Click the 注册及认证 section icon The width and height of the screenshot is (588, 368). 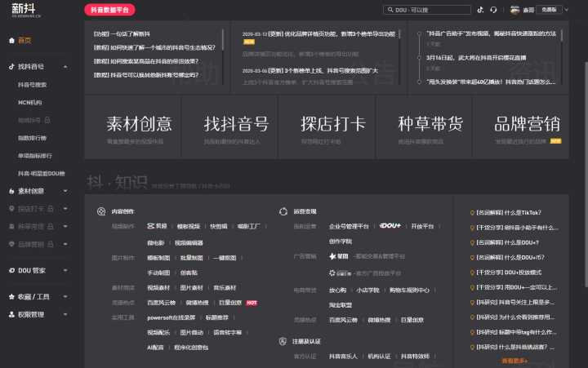click(283, 341)
